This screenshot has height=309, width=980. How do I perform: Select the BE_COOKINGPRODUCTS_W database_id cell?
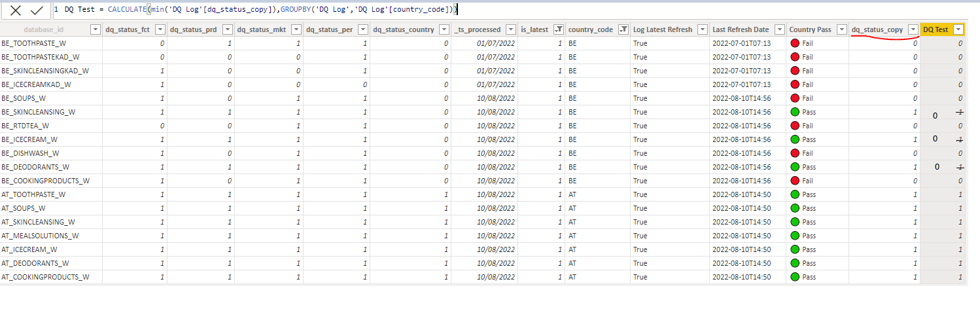51,181
